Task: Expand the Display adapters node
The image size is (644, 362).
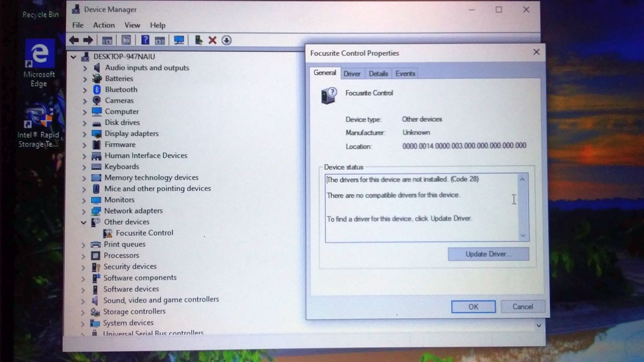Action: click(x=85, y=134)
